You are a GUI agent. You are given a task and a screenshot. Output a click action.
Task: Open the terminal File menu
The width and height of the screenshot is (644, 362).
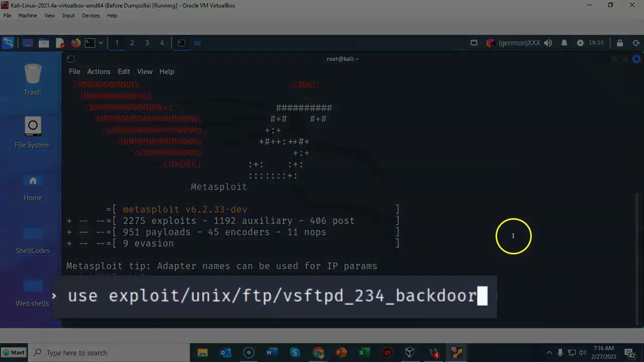coord(74,71)
